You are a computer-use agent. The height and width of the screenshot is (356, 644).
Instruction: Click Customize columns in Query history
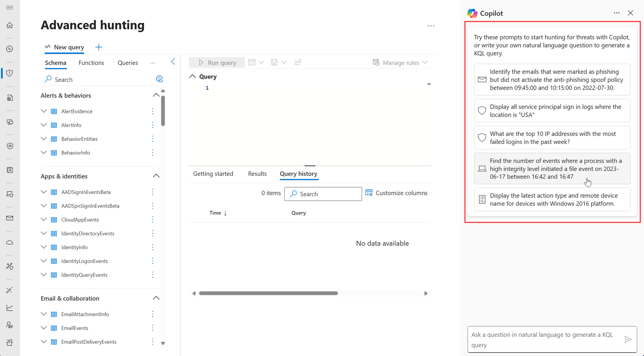coord(396,193)
